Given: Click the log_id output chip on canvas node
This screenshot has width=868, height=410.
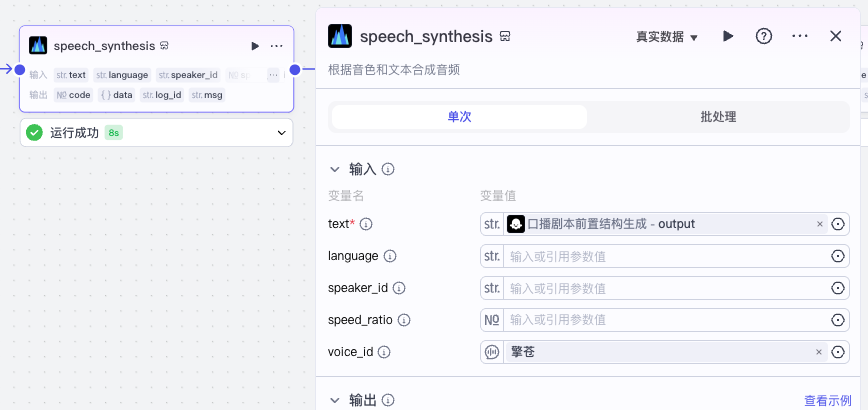Looking at the screenshot, I should coord(162,95).
